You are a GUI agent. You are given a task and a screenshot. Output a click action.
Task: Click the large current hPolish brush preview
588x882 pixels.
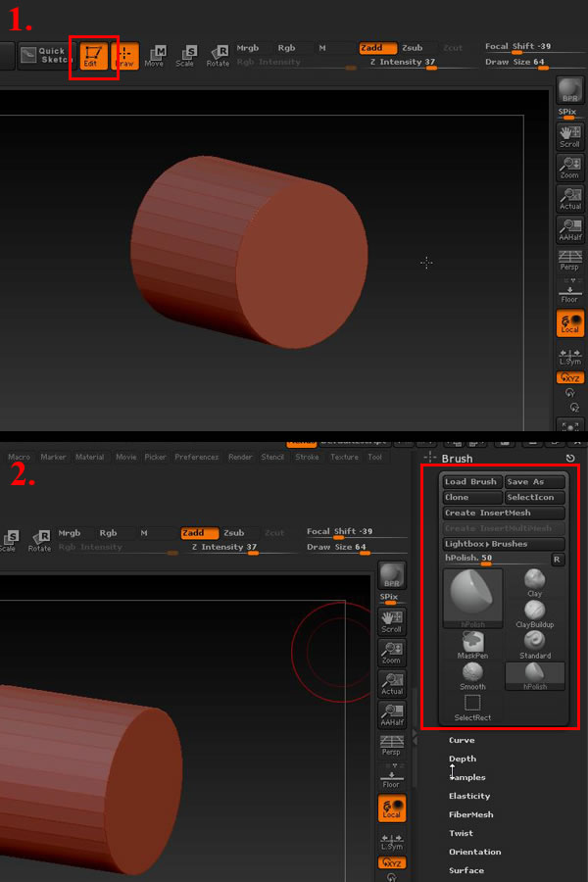pyautogui.click(x=472, y=599)
